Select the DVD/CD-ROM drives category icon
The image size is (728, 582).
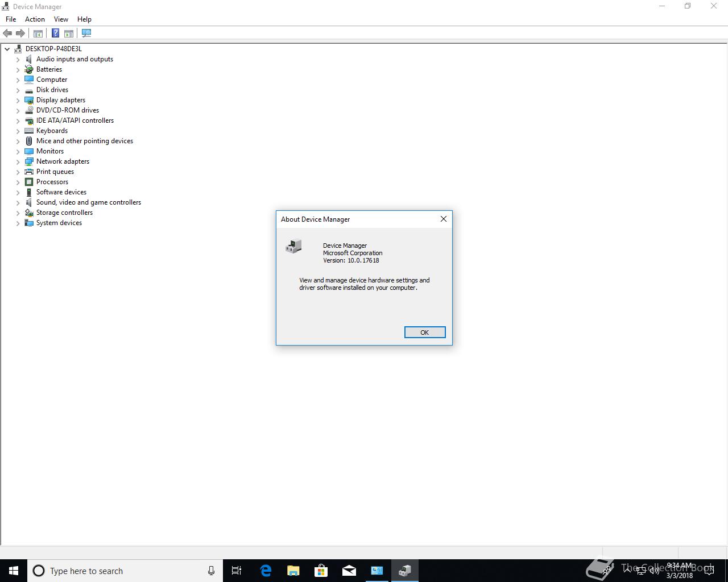[29, 110]
